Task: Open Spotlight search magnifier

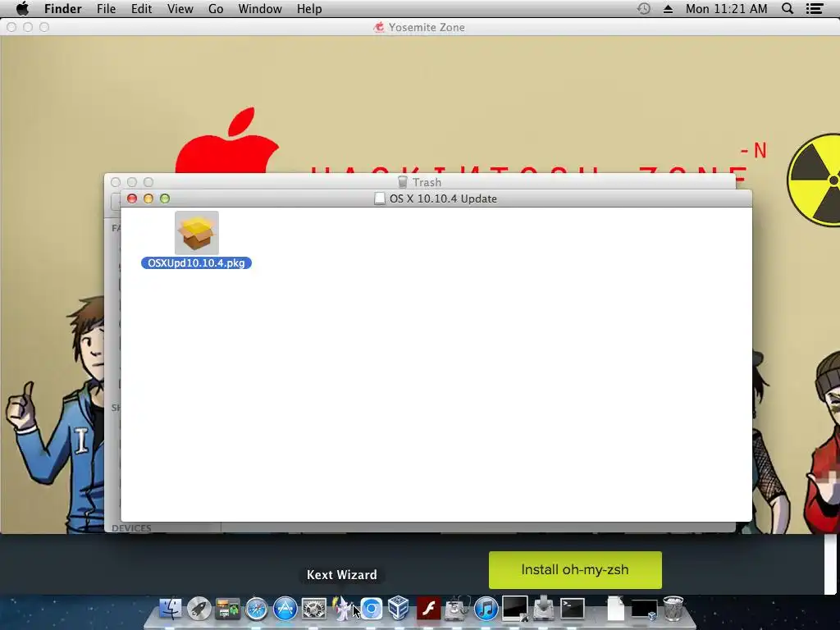Action: pos(787,8)
